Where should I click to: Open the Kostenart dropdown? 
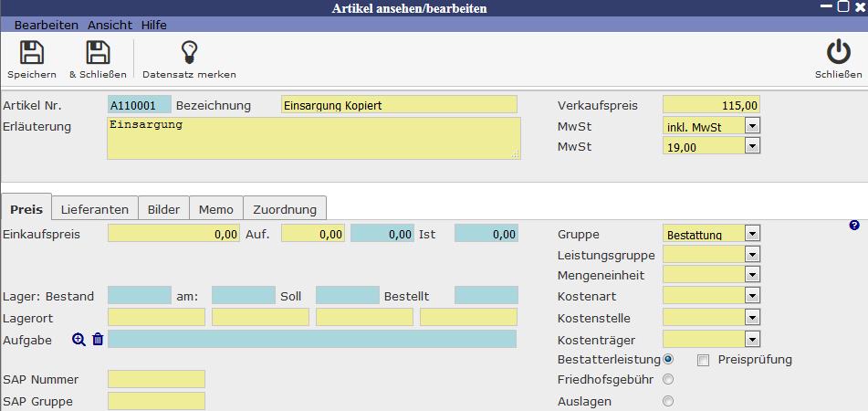752,297
